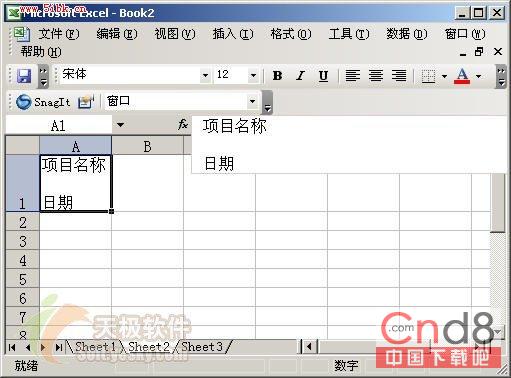Click the vertical scrollbar thumb

click(x=498, y=203)
